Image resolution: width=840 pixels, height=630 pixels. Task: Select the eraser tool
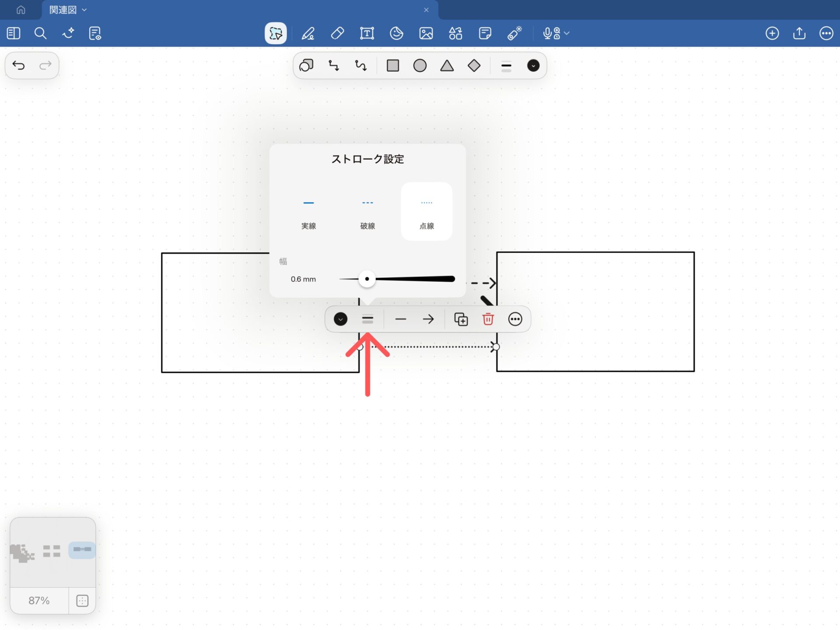337,33
